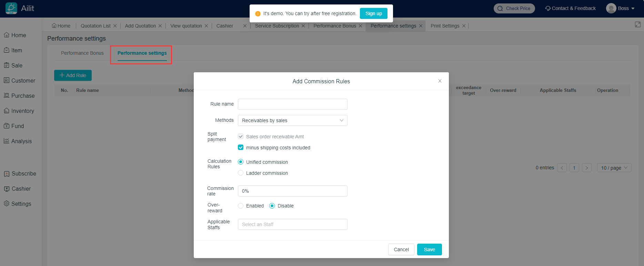Image resolution: width=644 pixels, height=266 pixels.
Task: Enable the Over-reward option
Action: pyautogui.click(x=241, y=206)
